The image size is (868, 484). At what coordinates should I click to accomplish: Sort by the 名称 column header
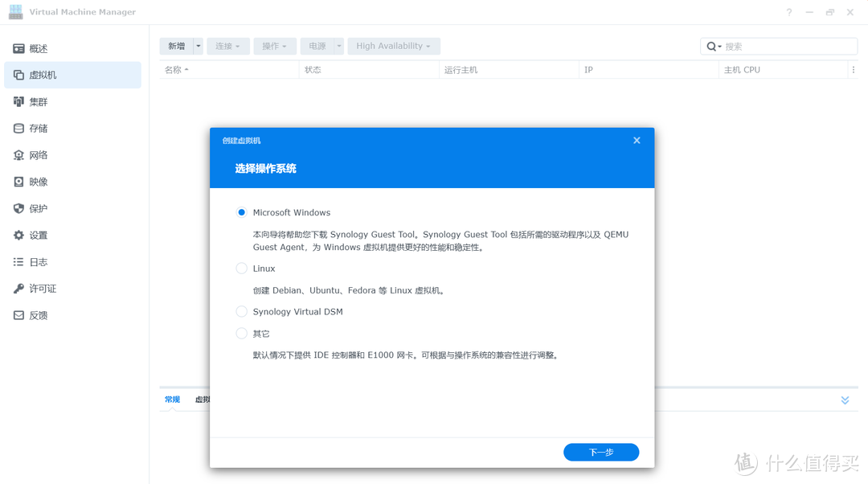(229, 70)
